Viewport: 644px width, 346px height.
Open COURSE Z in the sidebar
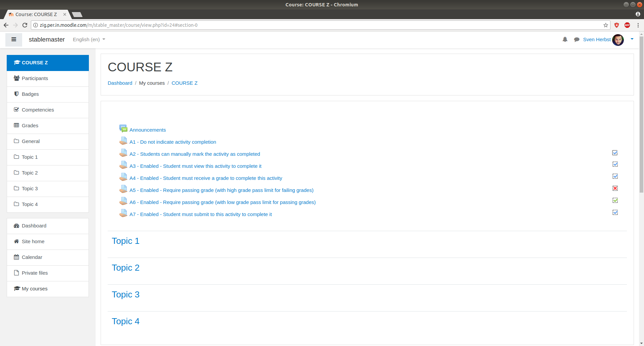(x=48, y=63)
